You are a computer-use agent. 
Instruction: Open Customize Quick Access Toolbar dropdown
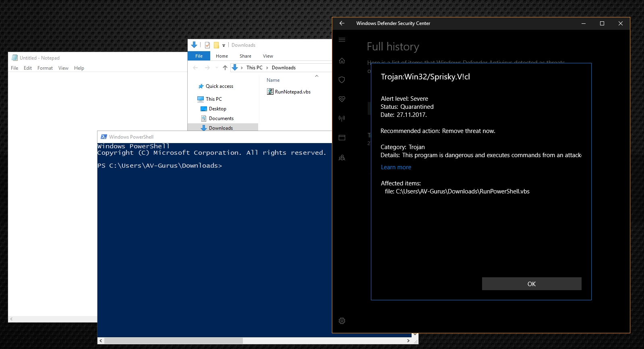coord(224,46)
